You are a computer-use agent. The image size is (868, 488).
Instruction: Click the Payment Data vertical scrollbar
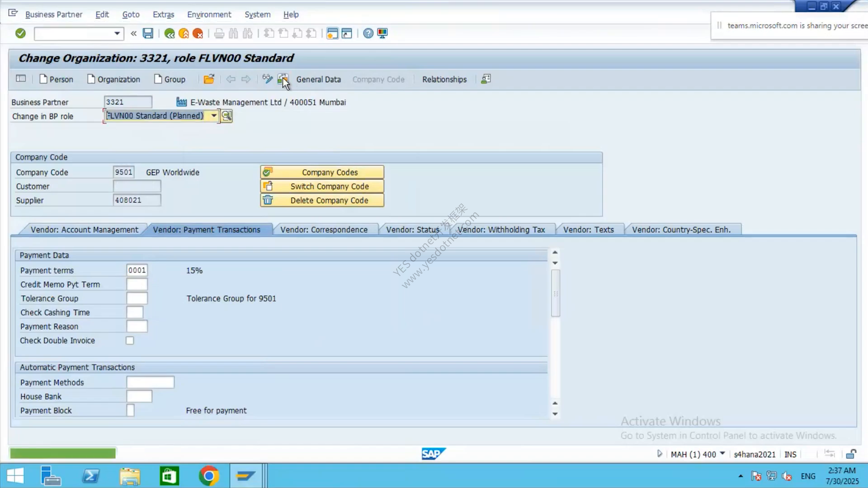point(556,293)
